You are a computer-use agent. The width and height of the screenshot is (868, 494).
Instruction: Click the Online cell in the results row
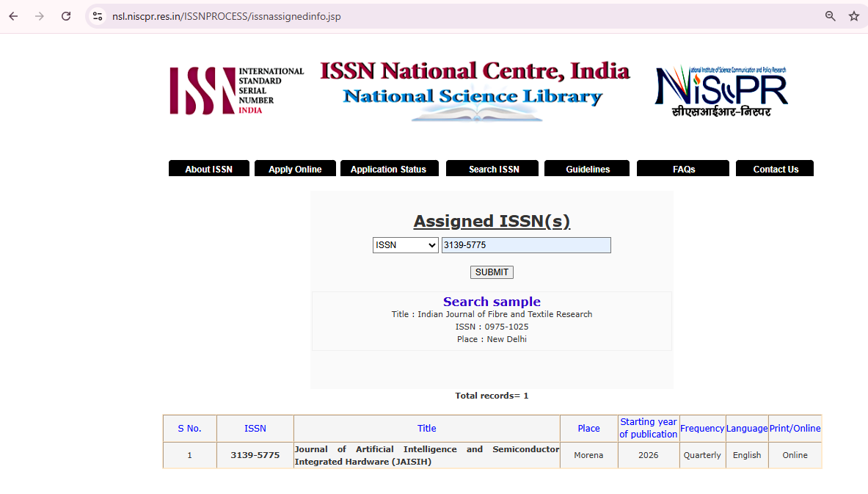click(795, 455)
